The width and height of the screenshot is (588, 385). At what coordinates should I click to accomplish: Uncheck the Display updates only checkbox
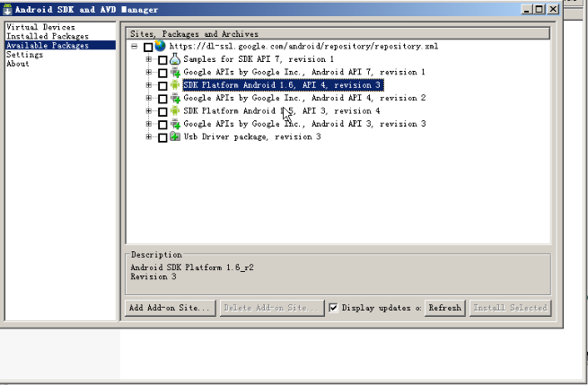pos(333,308)
